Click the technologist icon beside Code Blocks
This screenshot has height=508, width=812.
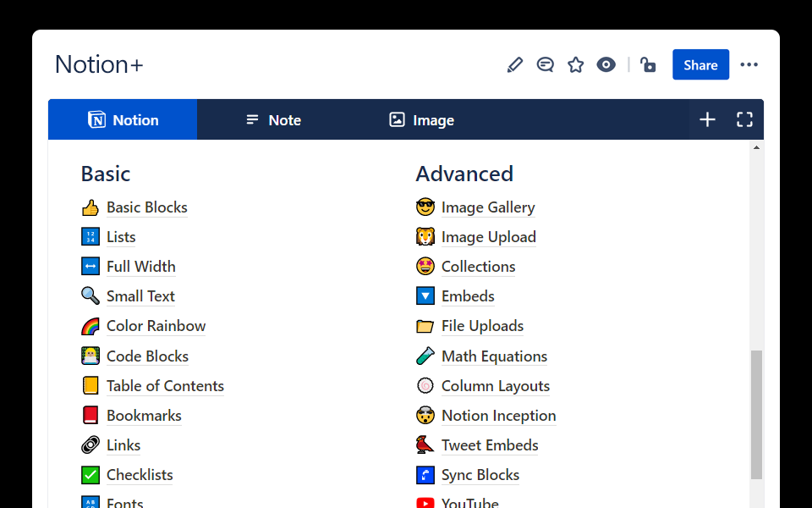coord(91,356)
